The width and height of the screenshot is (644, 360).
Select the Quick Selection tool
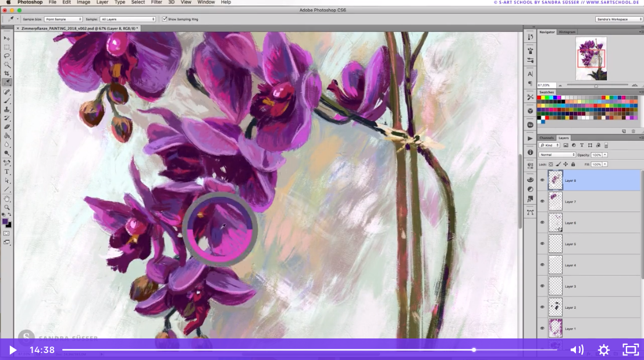pos(7,65)
